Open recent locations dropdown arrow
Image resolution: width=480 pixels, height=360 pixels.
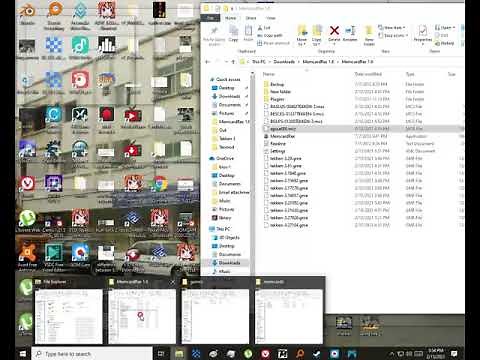(x=226, y=62)
